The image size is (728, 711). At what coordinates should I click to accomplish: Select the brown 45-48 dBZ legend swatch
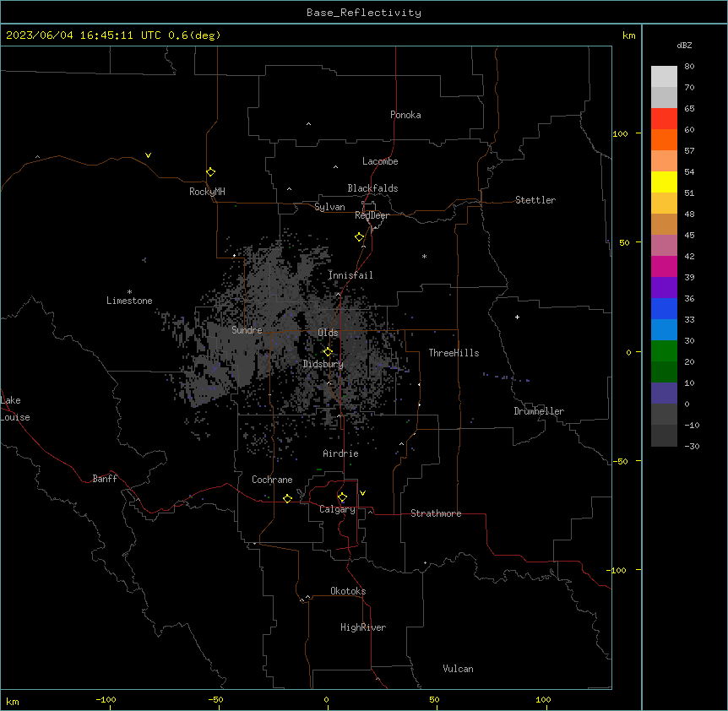click(x=664, y=225)
